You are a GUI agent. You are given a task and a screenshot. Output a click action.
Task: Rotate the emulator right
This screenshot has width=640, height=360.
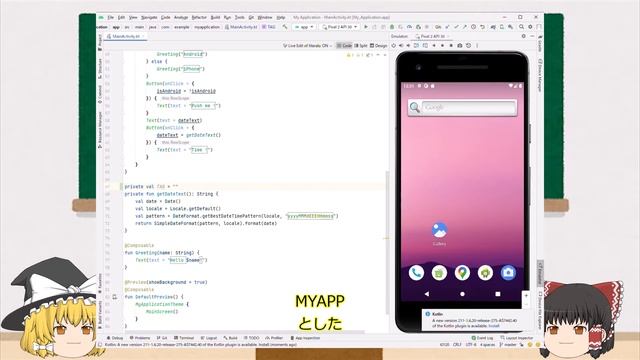[425, 46]
